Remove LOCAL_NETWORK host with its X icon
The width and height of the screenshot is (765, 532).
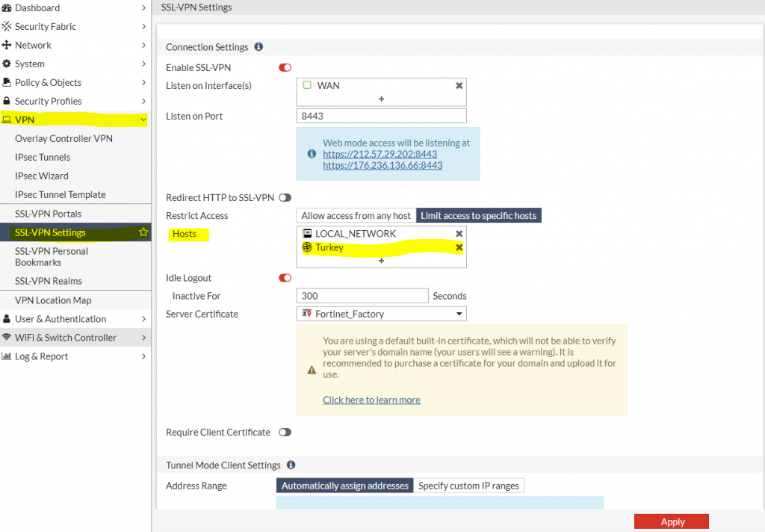pos(459,234)
